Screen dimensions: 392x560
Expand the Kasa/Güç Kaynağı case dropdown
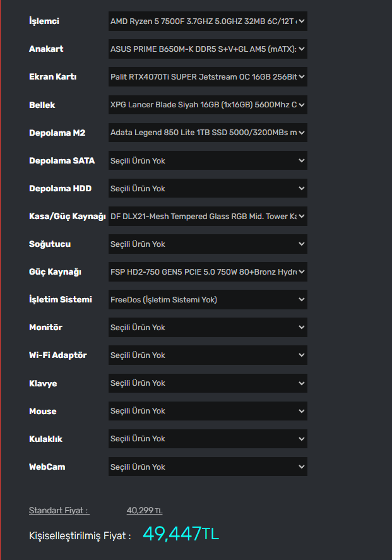click(208, 217)
